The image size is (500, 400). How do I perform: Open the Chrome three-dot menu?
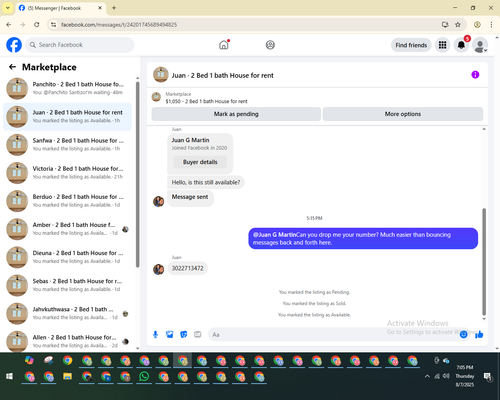pyautogui.click(x=491, y=25)
